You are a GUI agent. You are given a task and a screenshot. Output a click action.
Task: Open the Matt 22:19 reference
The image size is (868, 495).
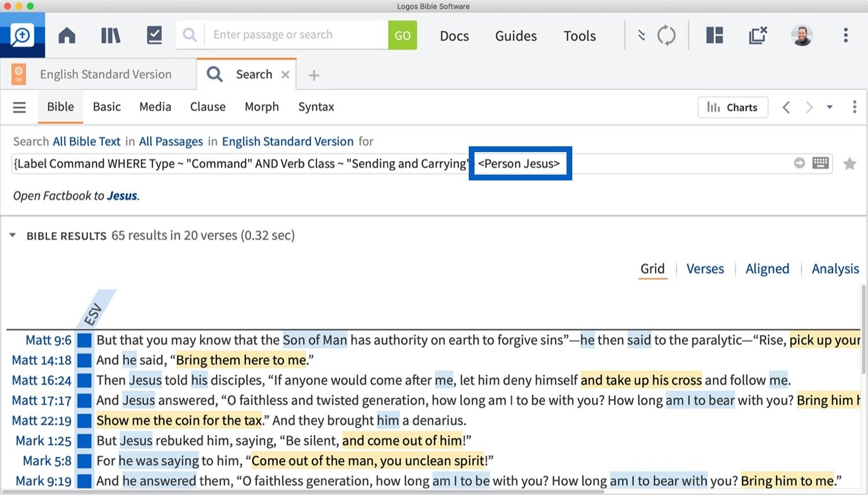click(x=42, y=421)
